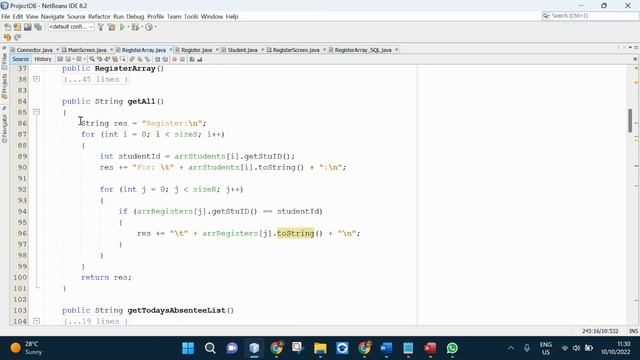Screen dimensions: 640x360
Task: Close the Connector.java tab
Action: point(58,50)
